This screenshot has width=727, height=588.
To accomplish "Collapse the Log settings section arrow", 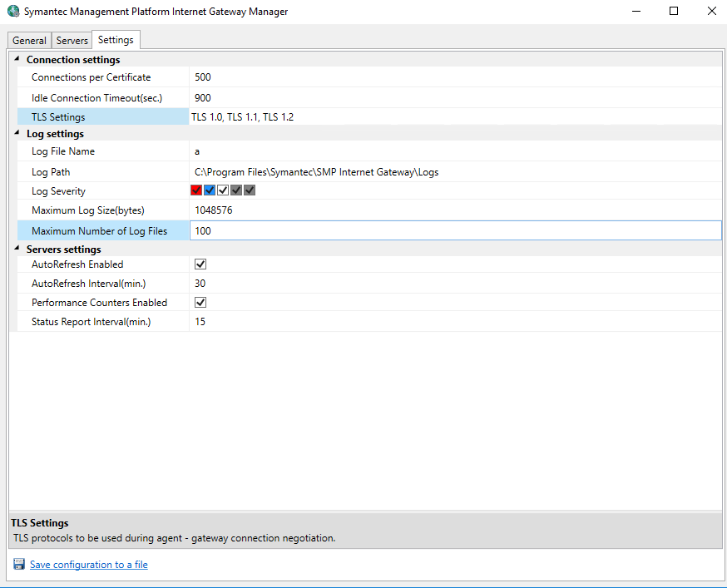I will point(17,133).
